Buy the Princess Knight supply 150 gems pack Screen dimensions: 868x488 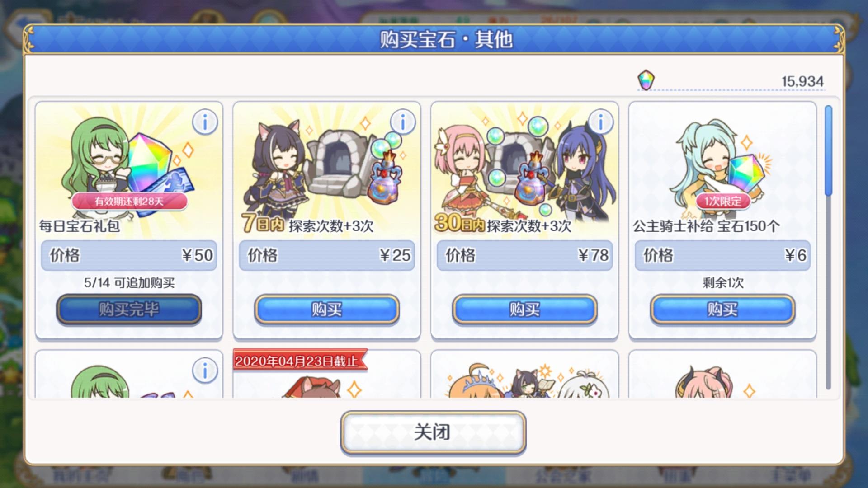pos(722,310)
